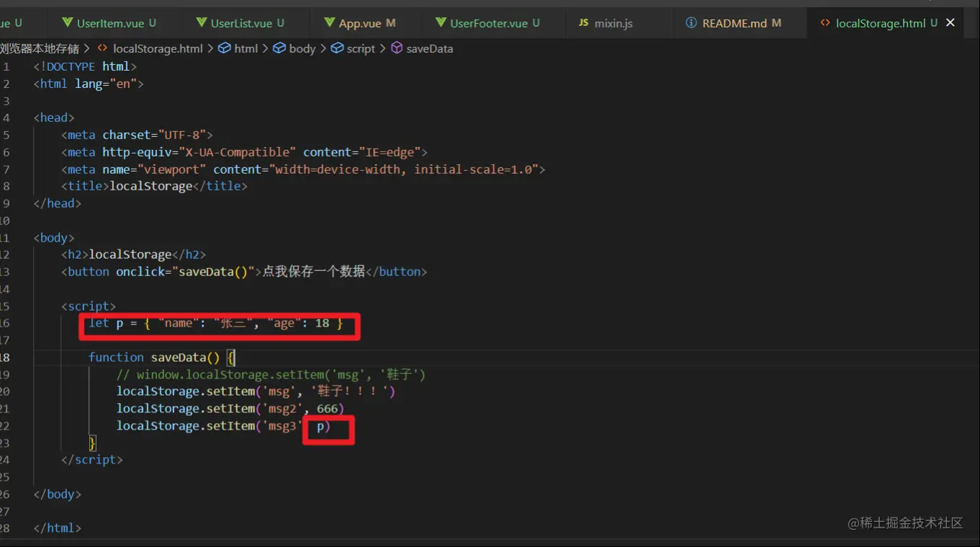Image resolution: width=980 pixels, height=547 pixels.
Task: Click the commented window.localStorage.setItem line
Action: coord(271,375)
